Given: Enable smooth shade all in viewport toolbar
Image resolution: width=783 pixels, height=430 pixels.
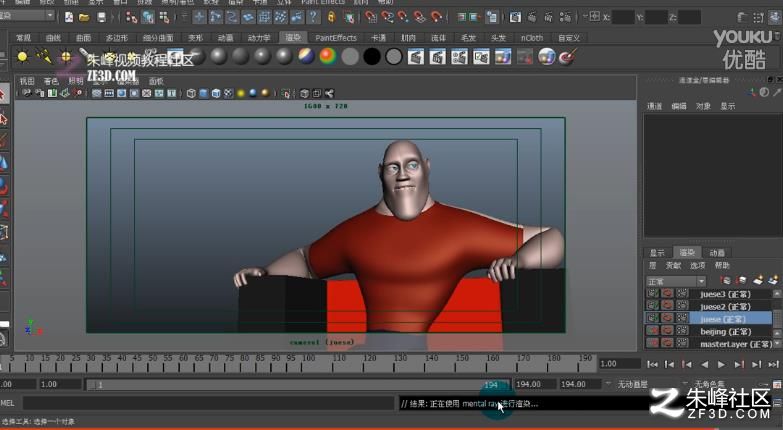Looking at the screenshot, I should click(x=203, y=93).
